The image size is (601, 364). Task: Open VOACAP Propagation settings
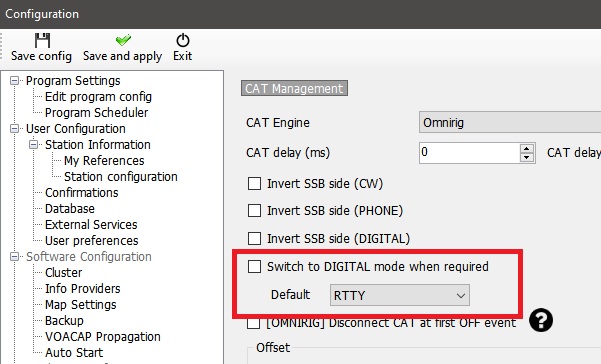103,336
